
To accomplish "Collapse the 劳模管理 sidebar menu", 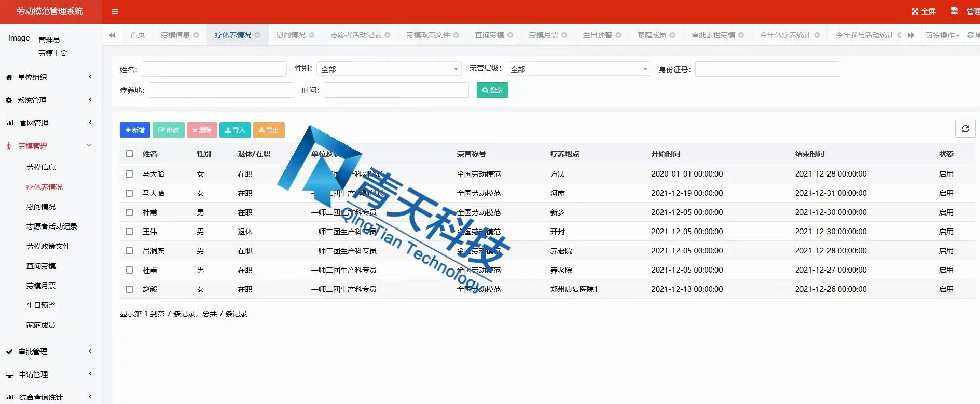I will tap(51, 146).
